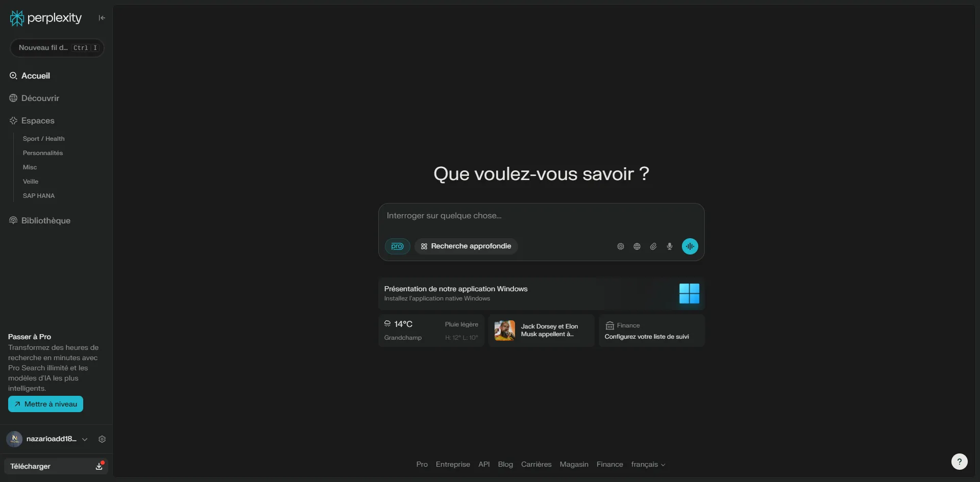Enable Recherche approfondie mode
Screen dimensions: 980x482
(465, 246)
